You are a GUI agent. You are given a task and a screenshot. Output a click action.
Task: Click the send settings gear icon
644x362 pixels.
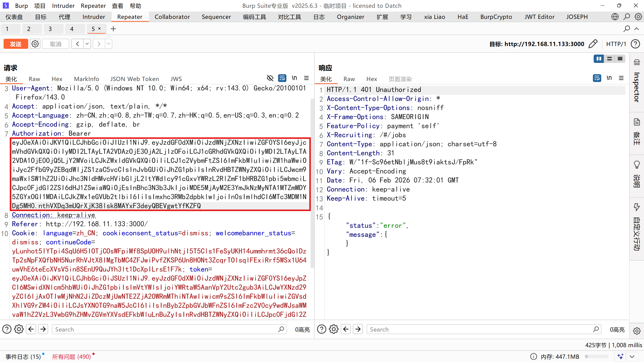coord(35,44)
